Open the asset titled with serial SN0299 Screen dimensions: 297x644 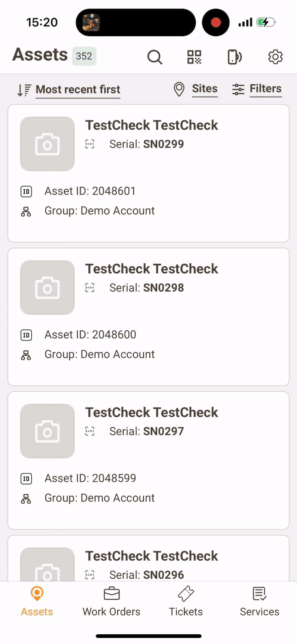coord(151,126)
